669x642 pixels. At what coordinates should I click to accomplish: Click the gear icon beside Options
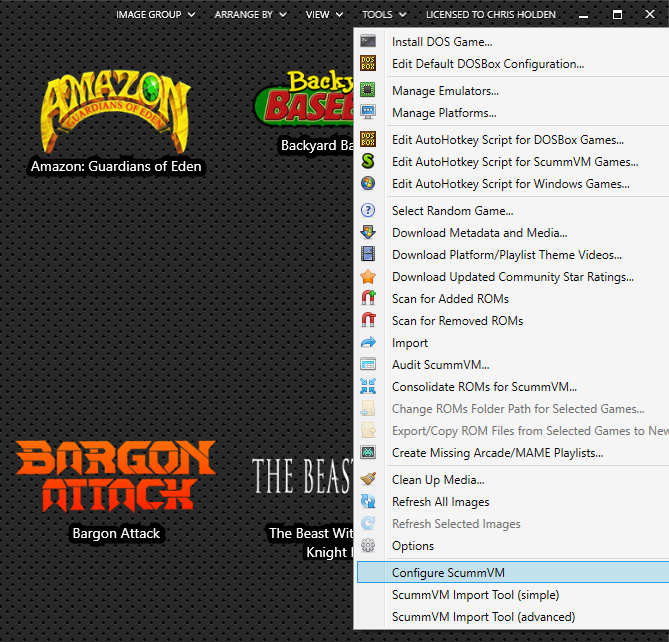click(368, 545)
